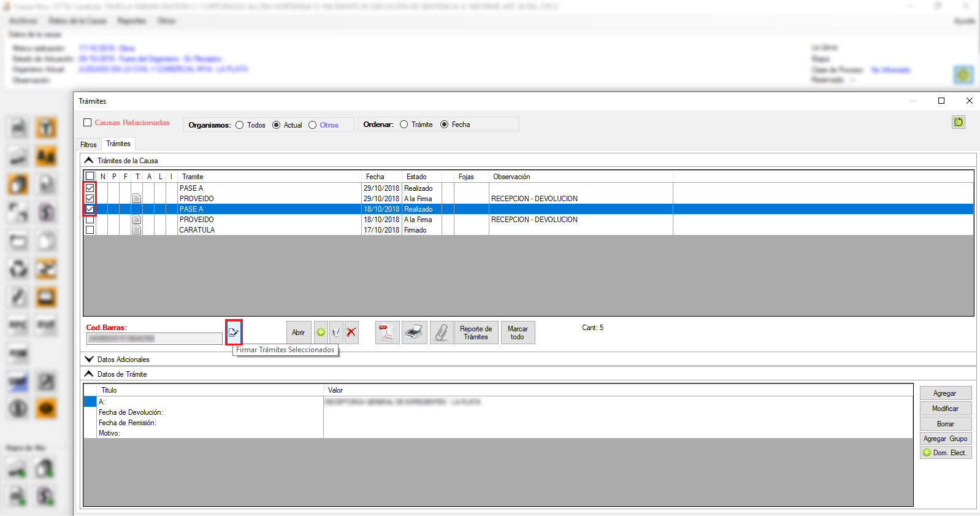Choose Trámite in the Ordenar options
The width and height of the screenshot is (980, 516).
click(404, 125)
